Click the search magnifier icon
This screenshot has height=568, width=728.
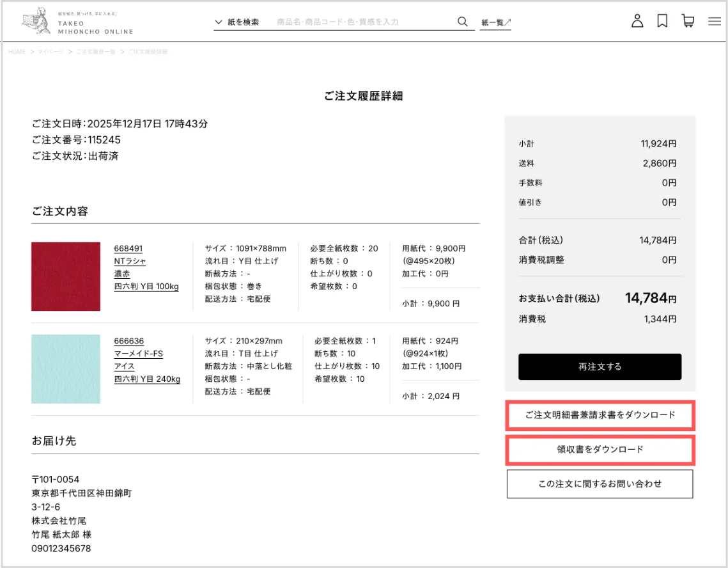(463, 22)
